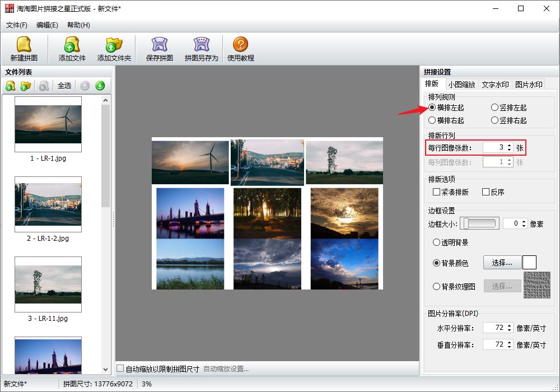560x392 pixels.
Task: Click the 边框大小 slider track
Action: pos(480,223)
